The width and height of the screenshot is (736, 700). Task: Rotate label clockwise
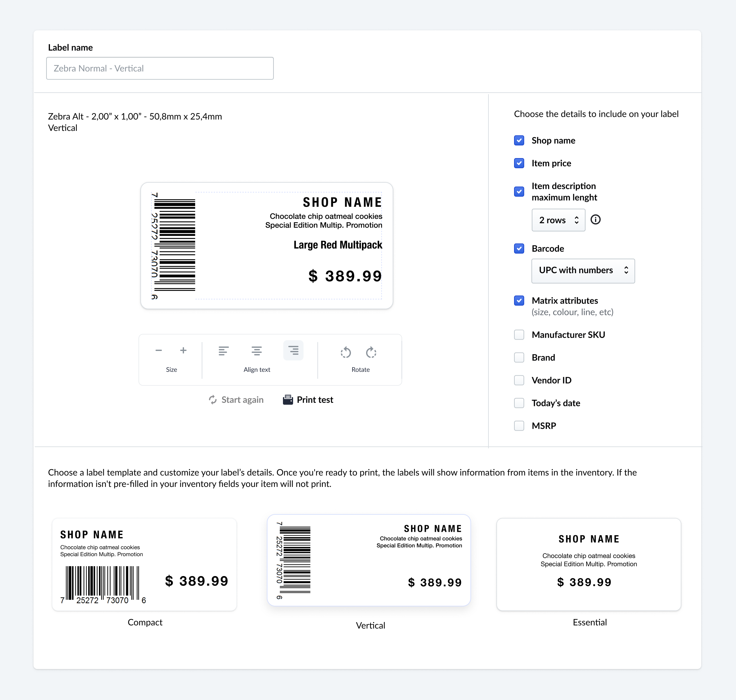(371, 352)
